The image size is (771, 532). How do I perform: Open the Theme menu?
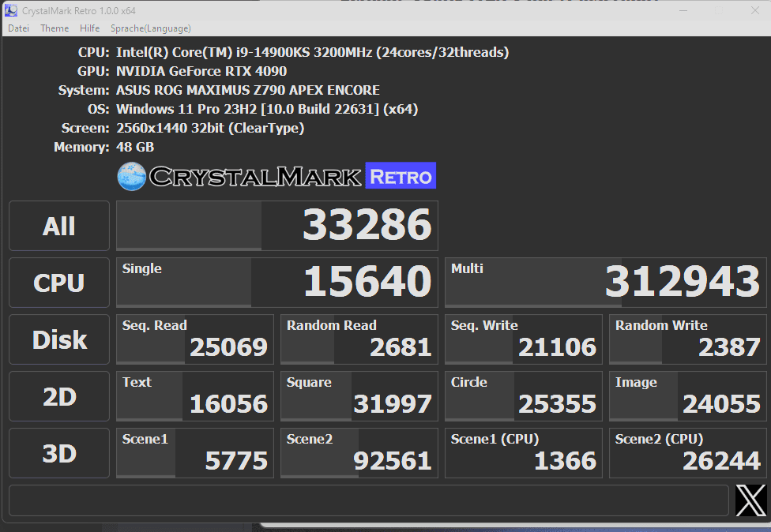point(55,28)
